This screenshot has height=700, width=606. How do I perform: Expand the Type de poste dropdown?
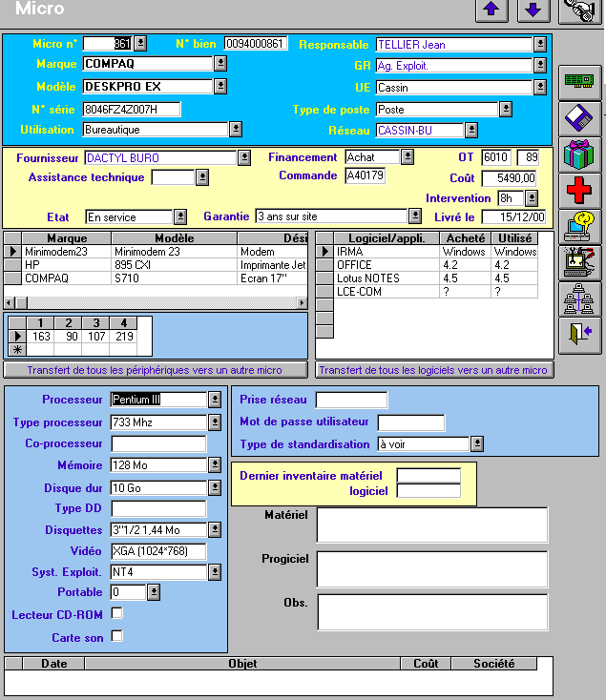tap(506, 109)
